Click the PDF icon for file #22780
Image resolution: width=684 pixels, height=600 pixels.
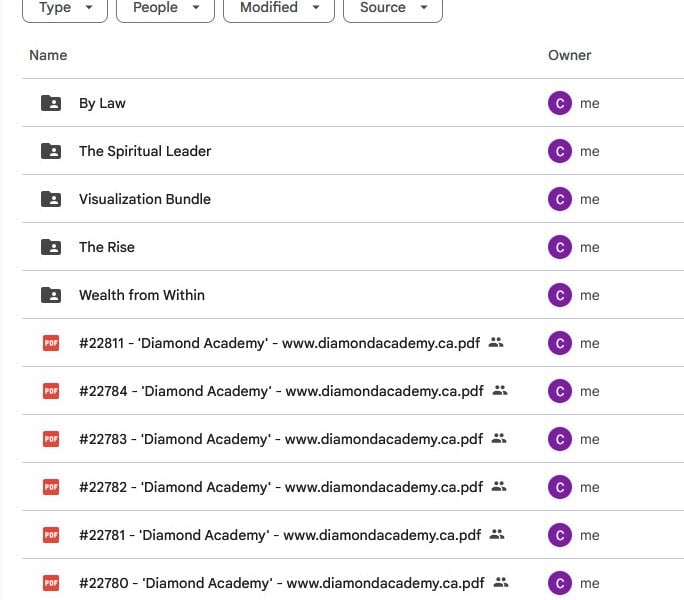(x=51, y=583)
